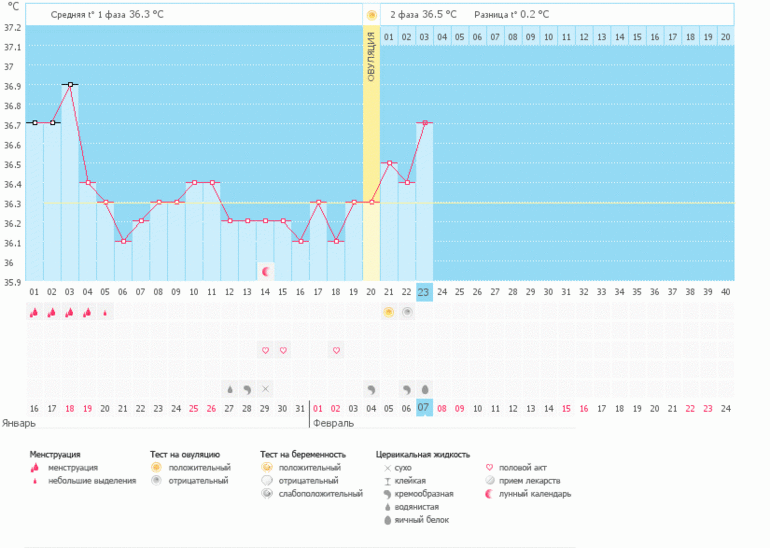Click the menstruation icon under cycle day 01
Image resolution: width=770 pixels, height=548 pixels.
point(34,312)
